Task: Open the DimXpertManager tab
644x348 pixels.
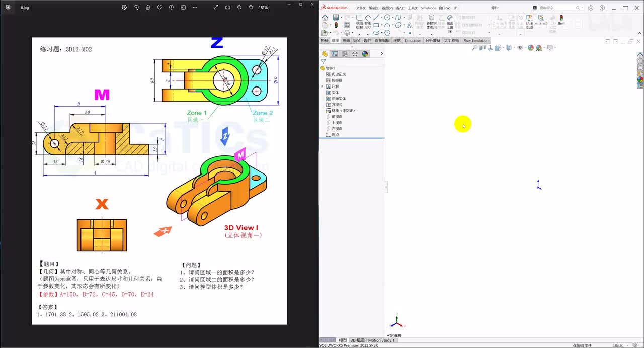Action: pos(355,54)
